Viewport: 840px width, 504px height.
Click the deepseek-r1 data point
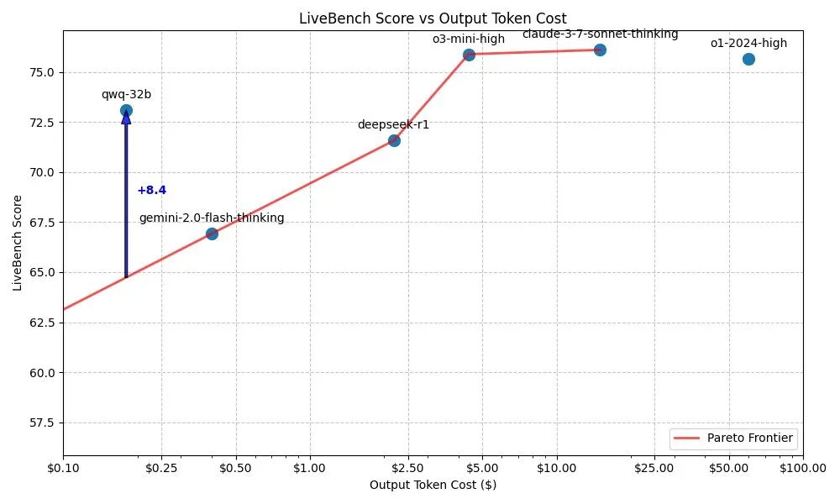point(394,140)
